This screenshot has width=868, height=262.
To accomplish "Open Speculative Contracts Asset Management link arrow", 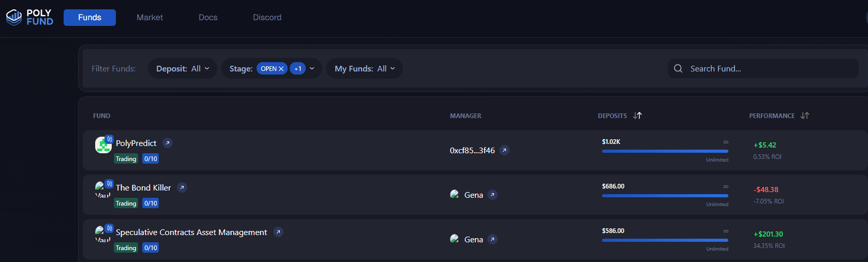I will click(x=278, y=232).
